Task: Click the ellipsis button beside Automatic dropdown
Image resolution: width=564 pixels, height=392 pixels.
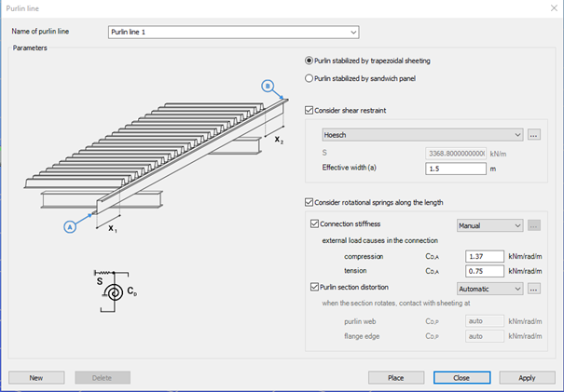Action: click(x=534, y=289)
